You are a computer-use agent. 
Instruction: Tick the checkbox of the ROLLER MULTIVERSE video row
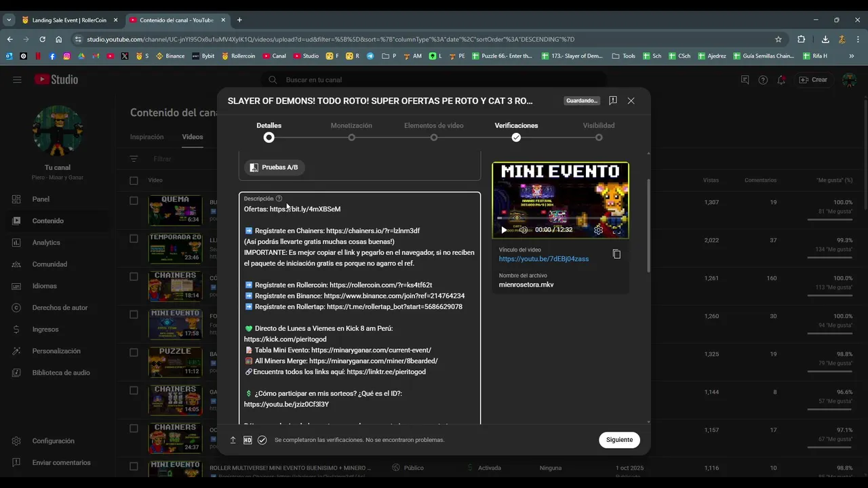tap(134, 466)
